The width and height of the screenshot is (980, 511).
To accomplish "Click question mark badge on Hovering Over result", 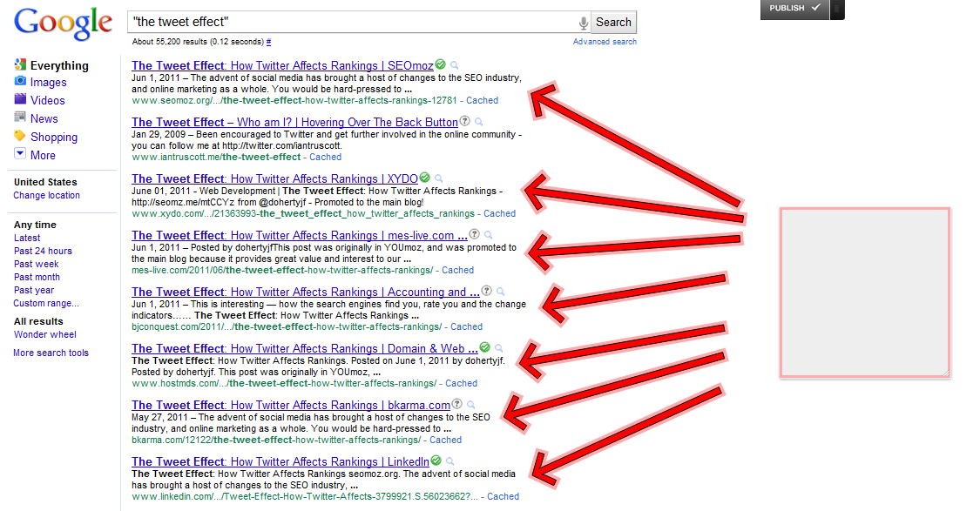I will pyautogui.click(x=465, y=120).
